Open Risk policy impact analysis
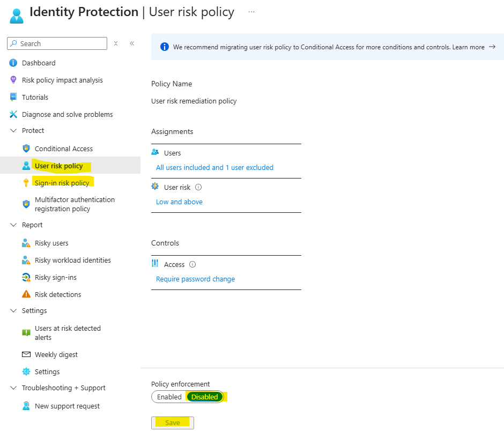504x431 pixels. 62,80
